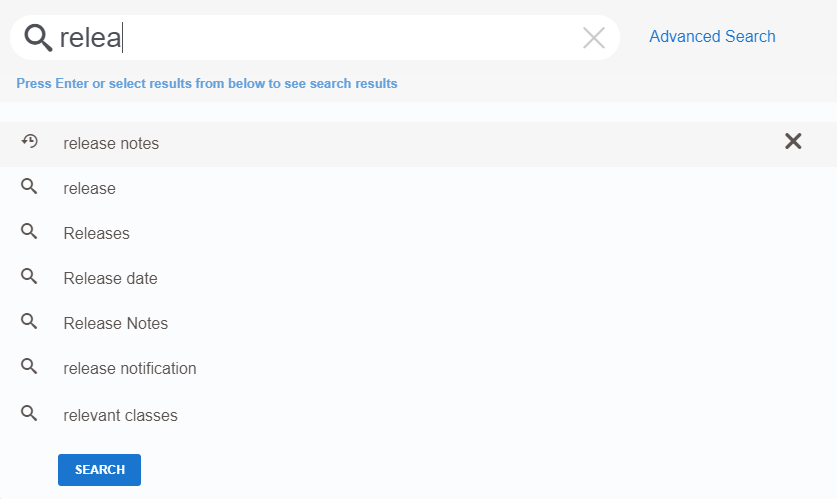
Task: Click the history clock icon beside 'release notes'
Action: (x=29, y=141)
